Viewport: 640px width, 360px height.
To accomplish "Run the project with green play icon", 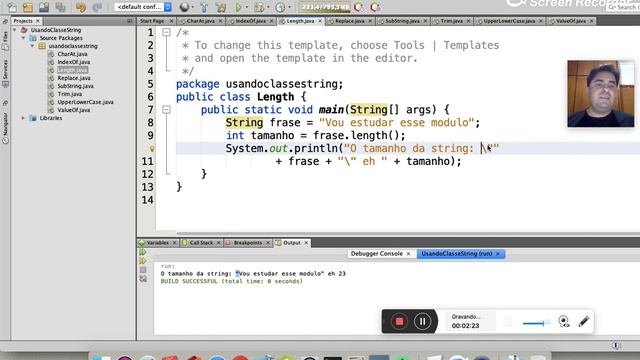I will (238, 7).
